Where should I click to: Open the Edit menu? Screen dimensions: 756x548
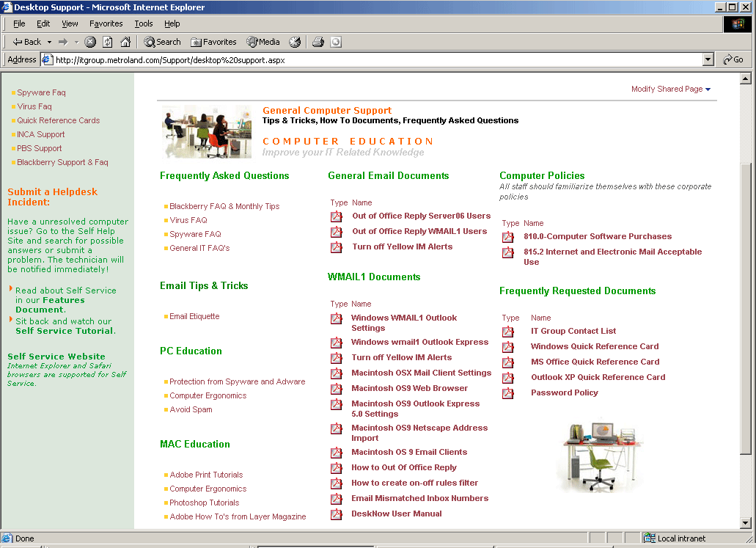coord(43,23)
